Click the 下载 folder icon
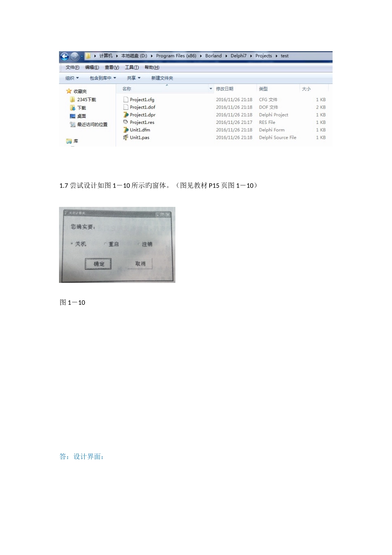 (73, 108)
